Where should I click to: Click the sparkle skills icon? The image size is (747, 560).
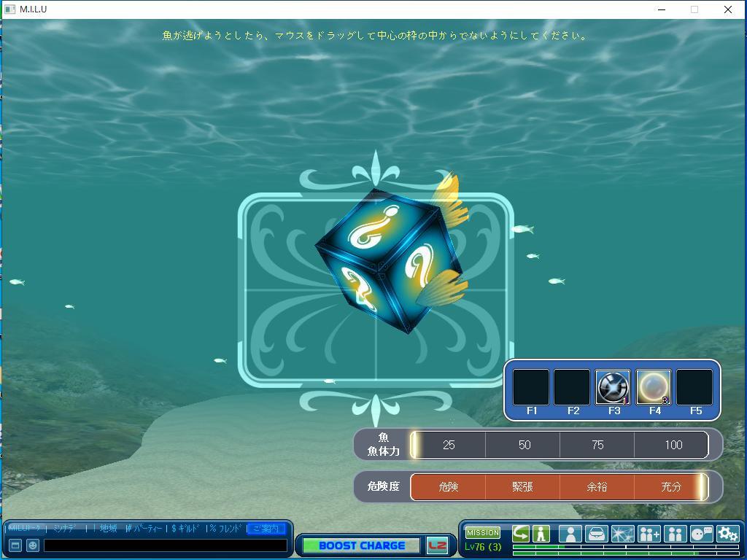(x=622, y=534)
